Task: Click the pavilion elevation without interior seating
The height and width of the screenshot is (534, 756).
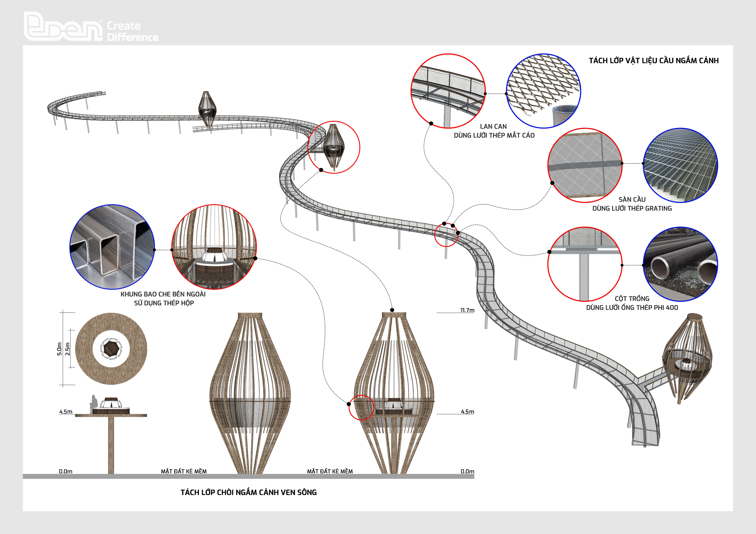Action: 250,393
